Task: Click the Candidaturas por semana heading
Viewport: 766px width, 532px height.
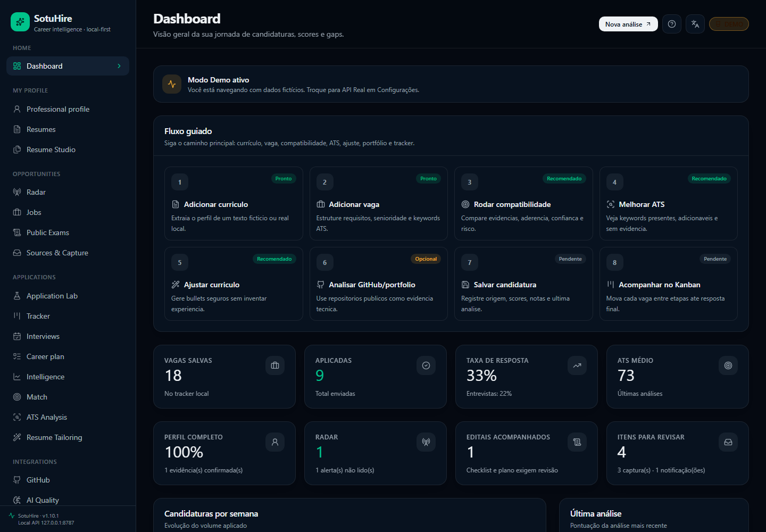Action: [x=211, y=513]
